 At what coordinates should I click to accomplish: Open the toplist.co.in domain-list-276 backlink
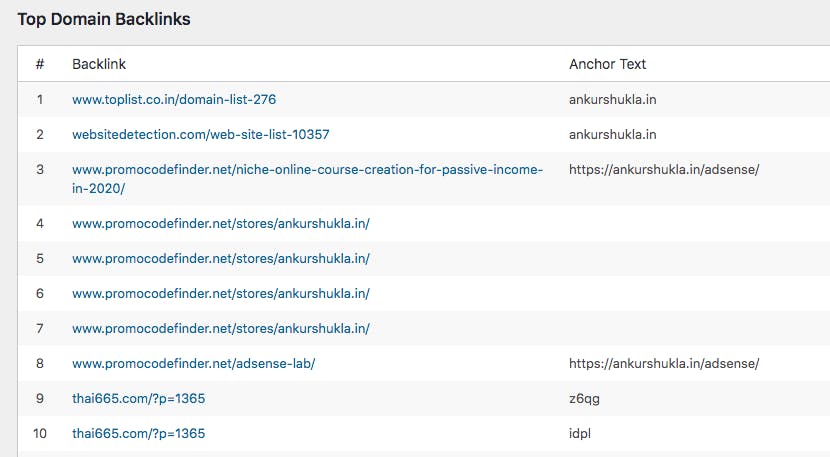tap(174, 100)
